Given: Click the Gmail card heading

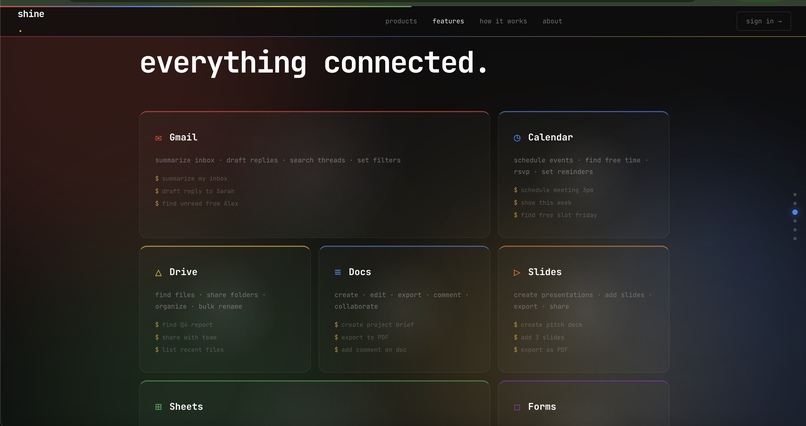Looking at the screenshot, I should 183,137.
